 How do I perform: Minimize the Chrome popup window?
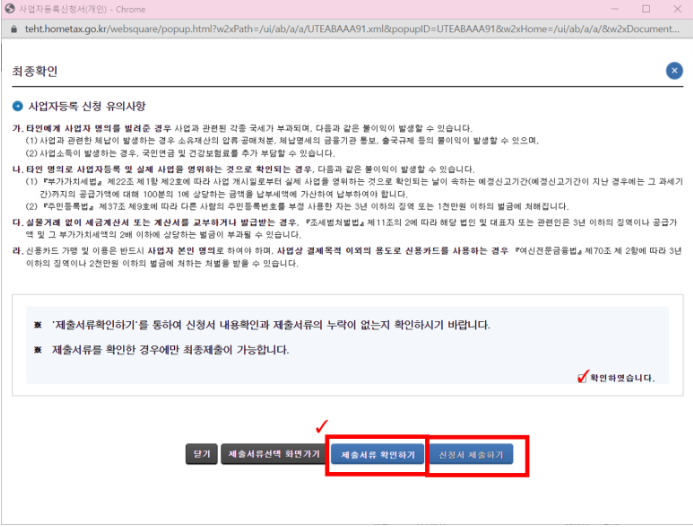(614, 9)
